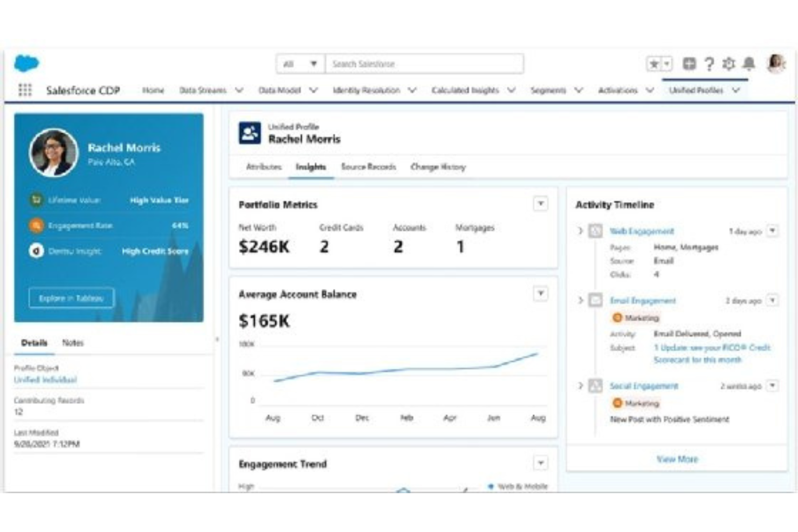Open the Average Account Balance card dropdown
The image size is (798, 532).
[540, 294]
